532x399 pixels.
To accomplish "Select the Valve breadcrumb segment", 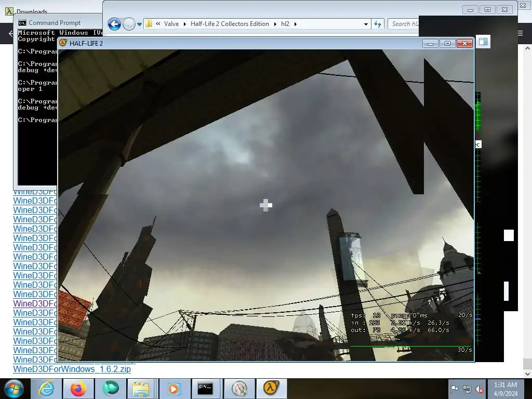I will click(171, 24).
